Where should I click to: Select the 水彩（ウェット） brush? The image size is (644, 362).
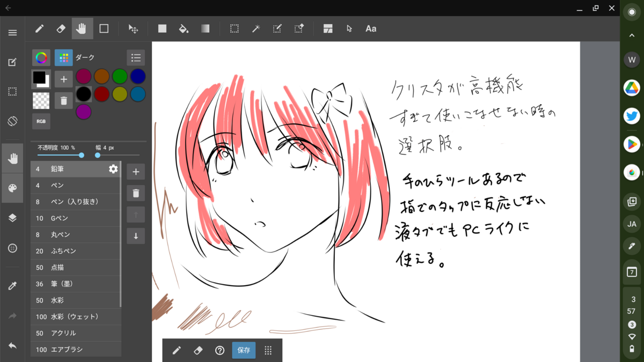pos(76,316)
